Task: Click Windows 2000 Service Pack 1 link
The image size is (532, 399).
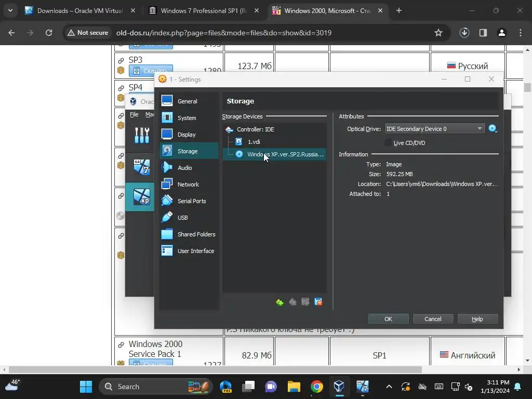Action: click(x=155, y=349)
